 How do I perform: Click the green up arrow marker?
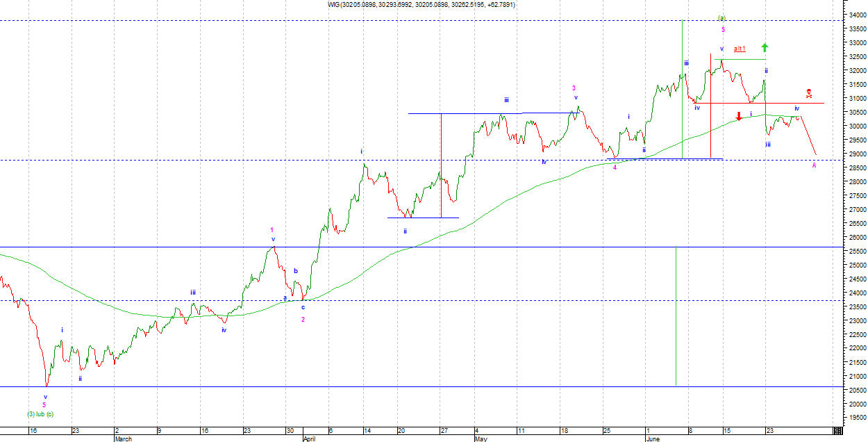coord(765,47)
